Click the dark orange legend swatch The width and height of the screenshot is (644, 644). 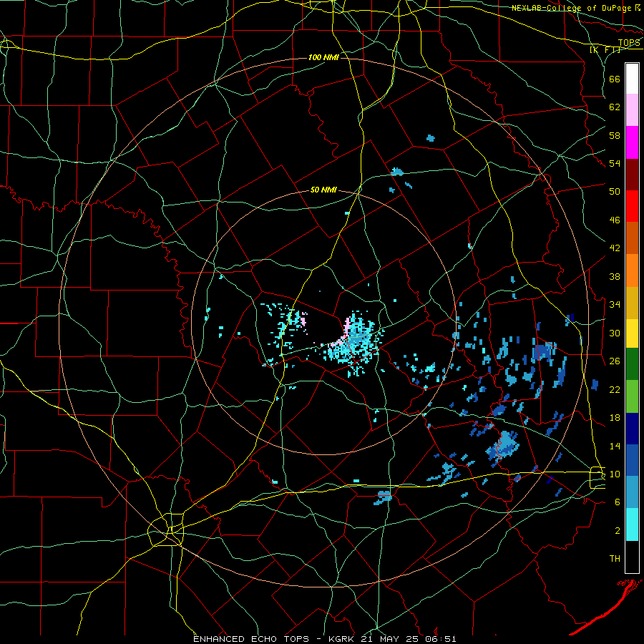[632, 238]
